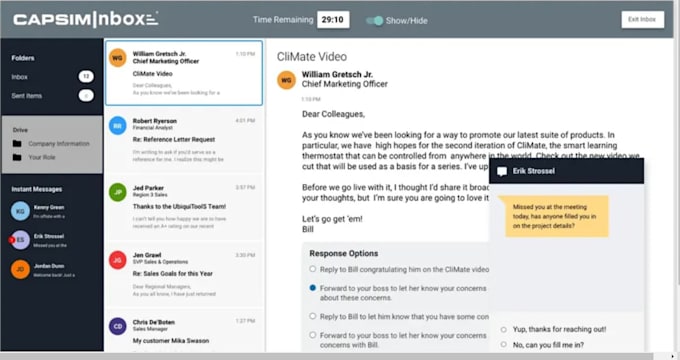Open Jen Grawl Sales Goals email
The height and width of the screenshot is (360, 680).
click(184, 275)
